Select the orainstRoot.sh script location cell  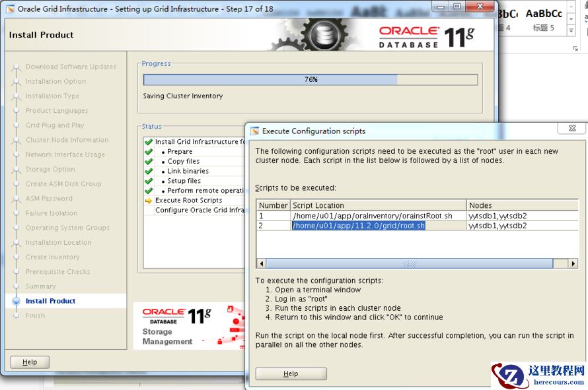click(x=379, y=216)
